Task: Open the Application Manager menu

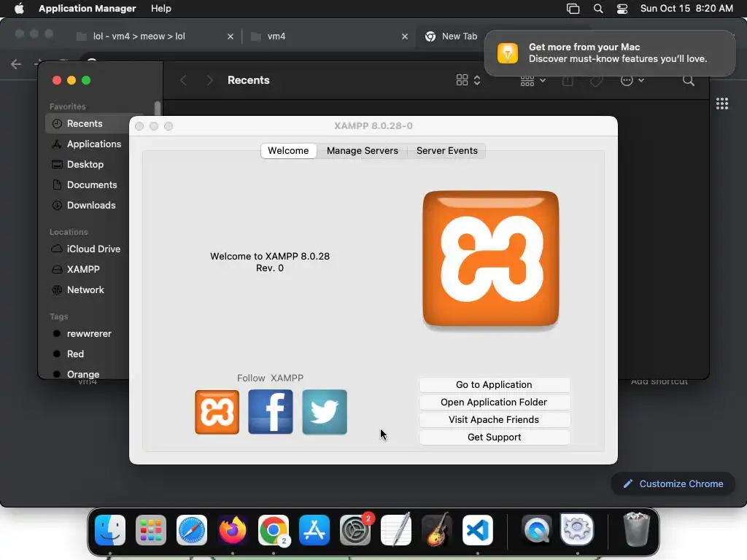Action: 88,9
